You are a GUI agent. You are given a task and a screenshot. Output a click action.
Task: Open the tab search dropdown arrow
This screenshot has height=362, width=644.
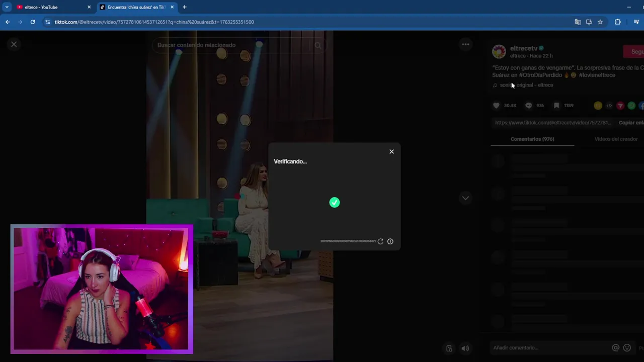coord(7,7)
